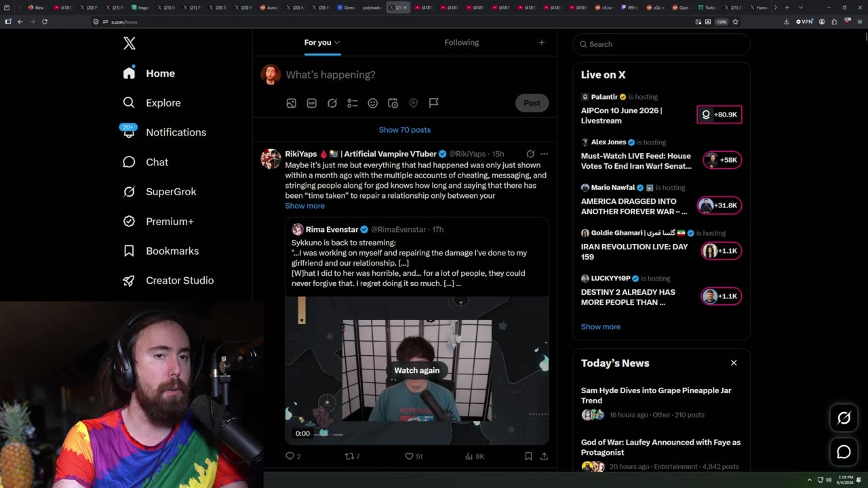The height and width of the screenshot is (488, 868).
Task: View post analytics 8K
Action: tap(474, 456)
